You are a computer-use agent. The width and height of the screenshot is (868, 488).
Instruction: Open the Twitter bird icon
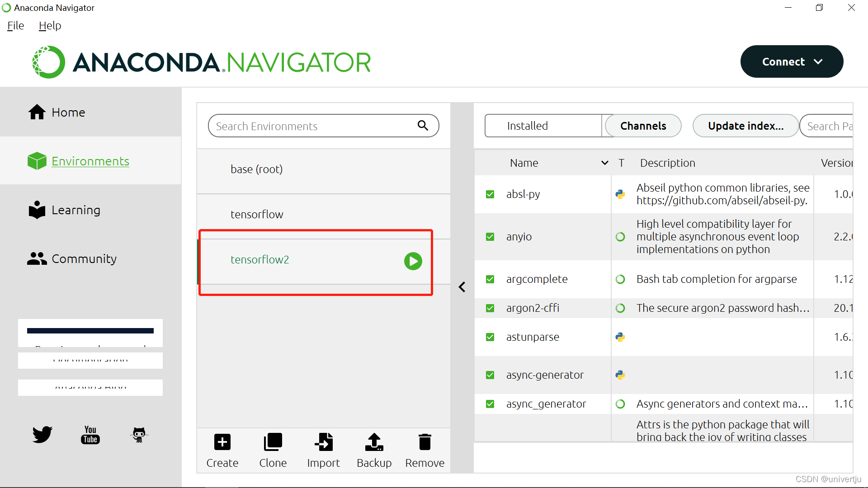click(42, 435)
